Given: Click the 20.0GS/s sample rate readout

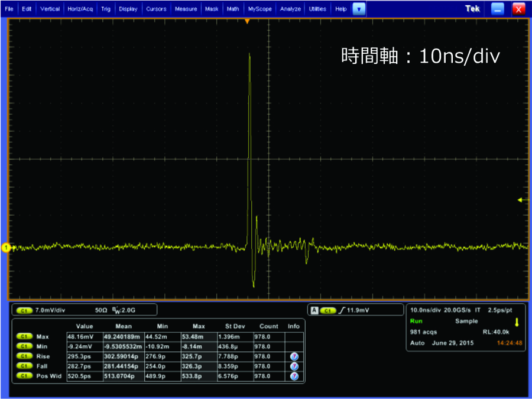Looking at the screenshot, I should pos(458,310).
